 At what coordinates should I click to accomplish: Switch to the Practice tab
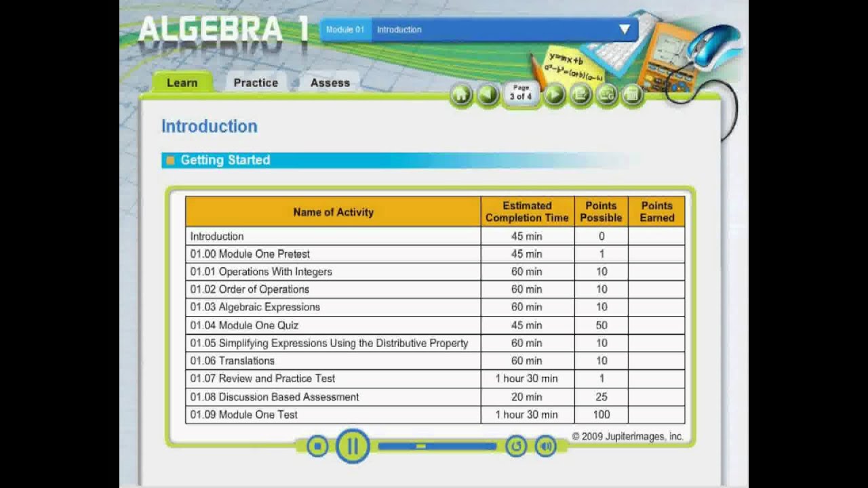(x=256, y=83)
